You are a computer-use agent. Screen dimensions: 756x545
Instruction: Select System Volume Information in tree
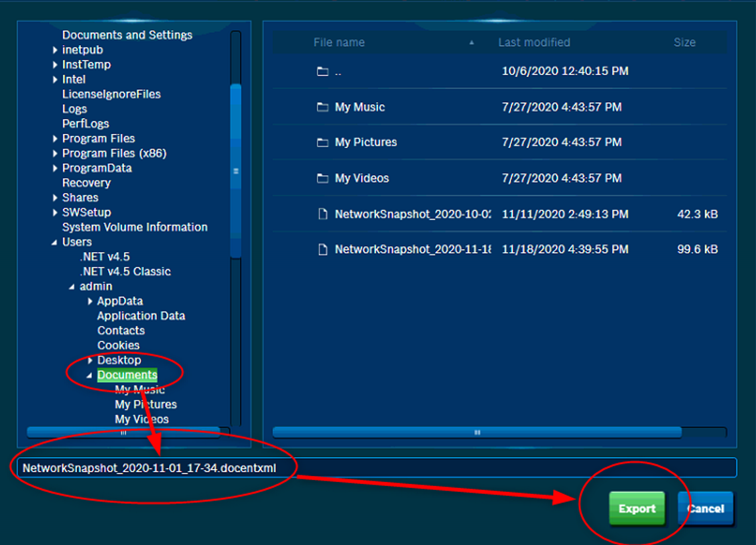click(x=135, y=227)
